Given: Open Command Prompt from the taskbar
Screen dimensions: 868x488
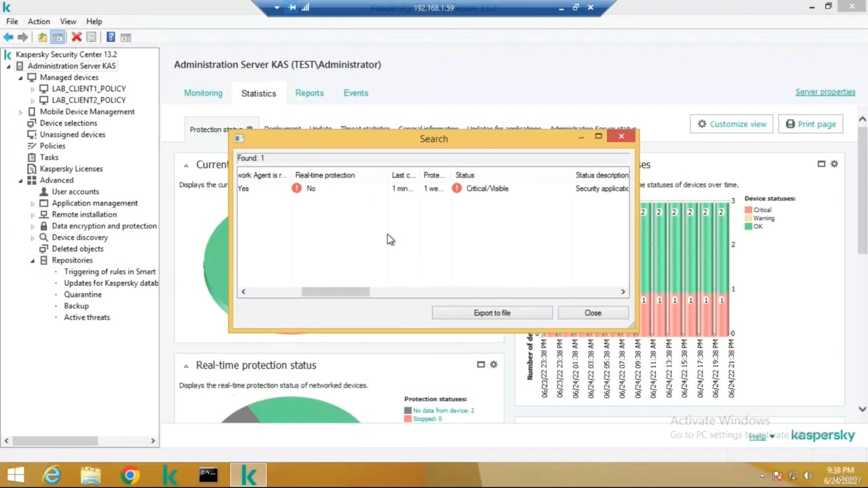Looking at the screenshot, I should tap(208, 475).
